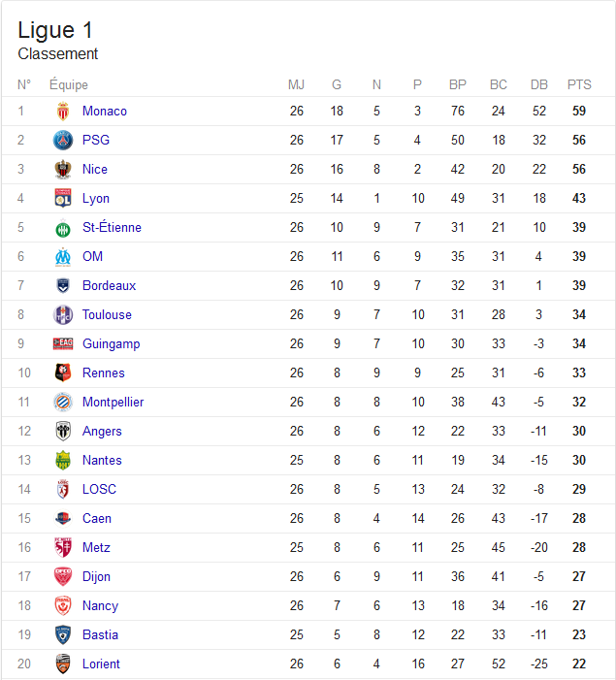Click the PTS column header
616x680 pixels.
point(579,84)
